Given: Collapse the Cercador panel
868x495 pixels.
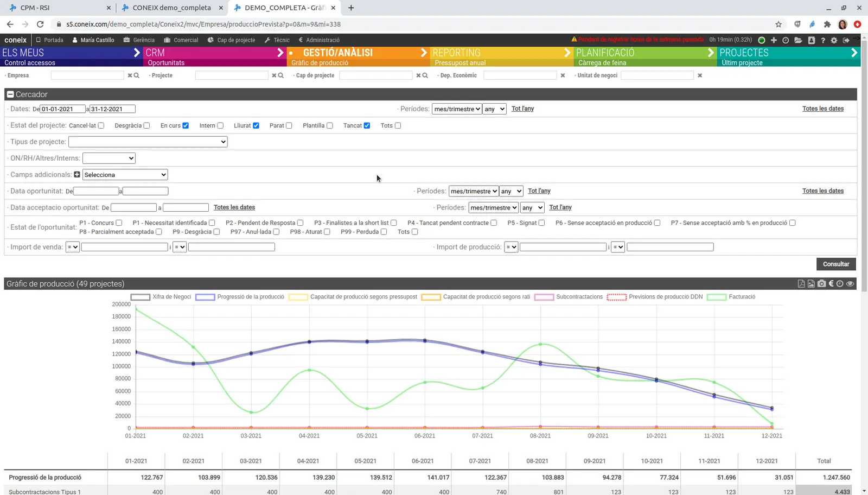Looking at the screenshot, I should [x=10, y=94].
